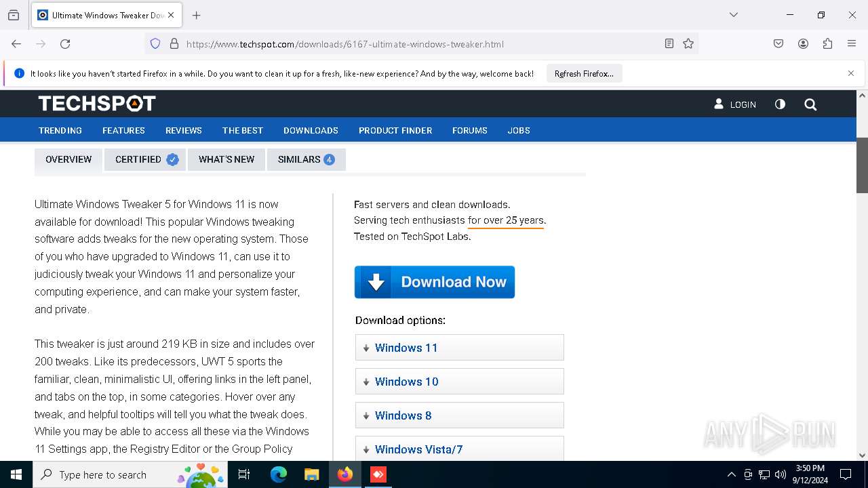Switch to the CERTIFIED tab
The image size is (868, 488).
145,159
